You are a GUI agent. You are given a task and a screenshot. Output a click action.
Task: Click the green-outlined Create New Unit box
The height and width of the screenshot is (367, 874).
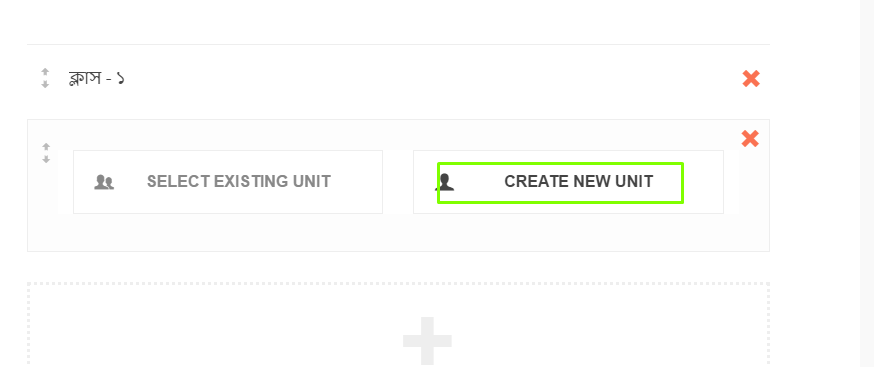(560, 183)
